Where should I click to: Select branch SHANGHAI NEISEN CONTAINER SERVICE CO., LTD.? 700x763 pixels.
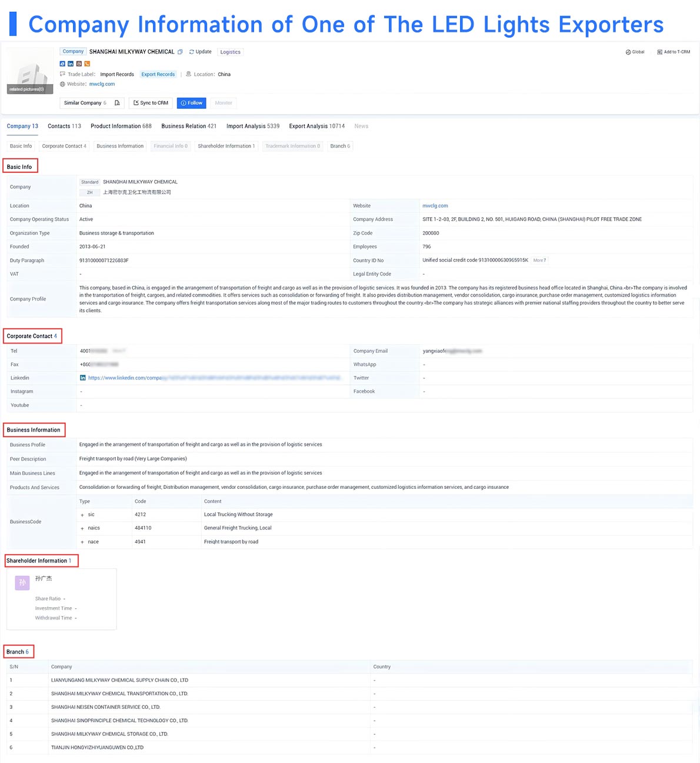(x=106, y=707)
